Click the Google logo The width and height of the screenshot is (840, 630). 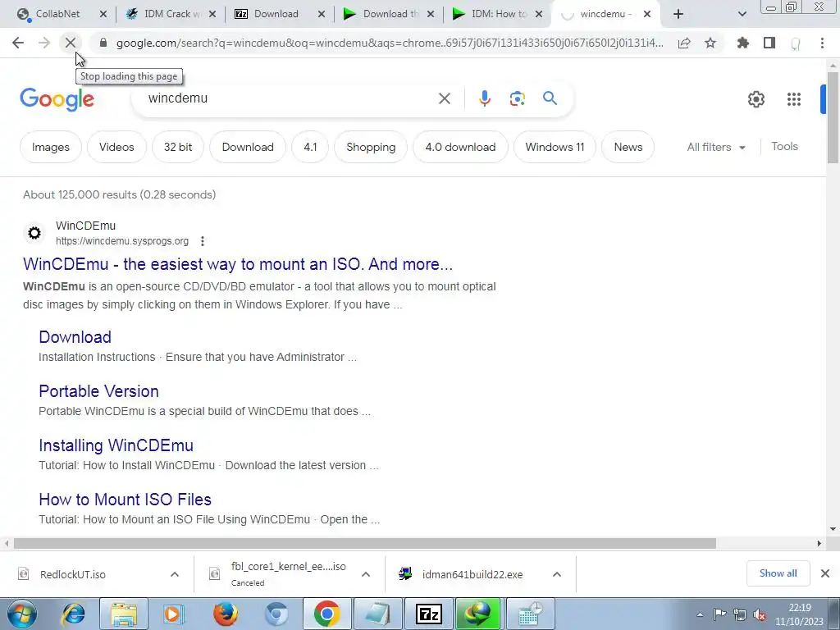57,99
